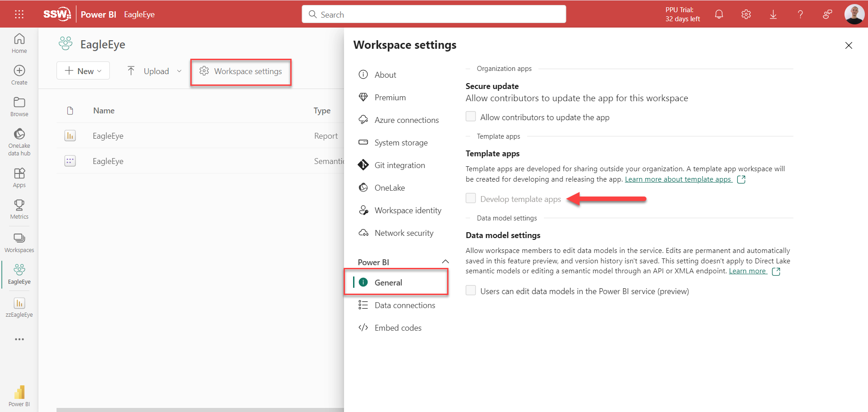Select Git integration in settings menu

(x=400, y=165)
